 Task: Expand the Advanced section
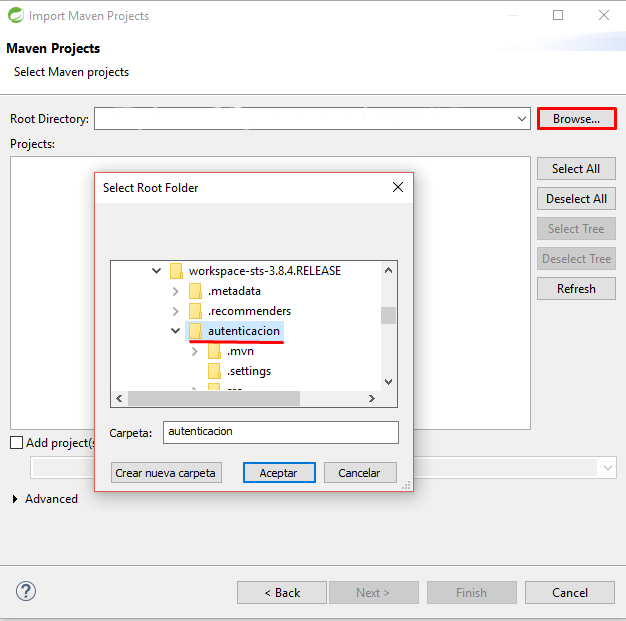click(15, 499)
